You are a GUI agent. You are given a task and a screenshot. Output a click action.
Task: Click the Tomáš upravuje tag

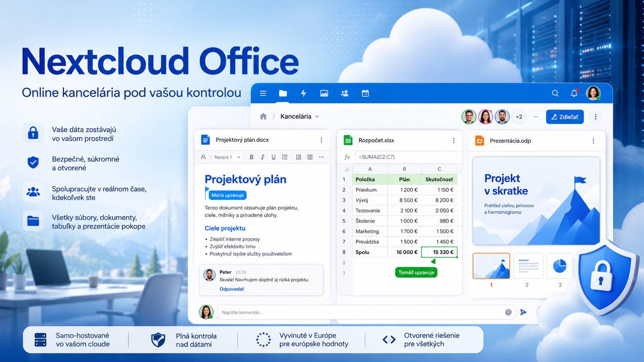(x=416, y=272)
